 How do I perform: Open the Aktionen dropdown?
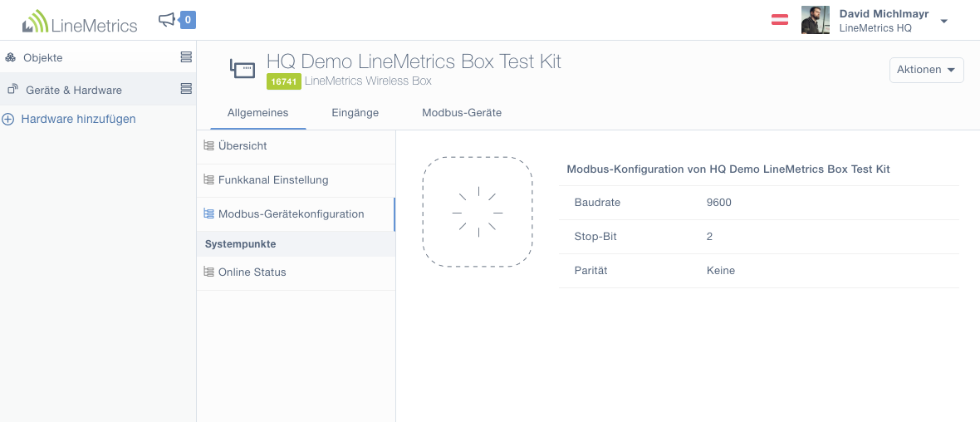click(926, 70)
